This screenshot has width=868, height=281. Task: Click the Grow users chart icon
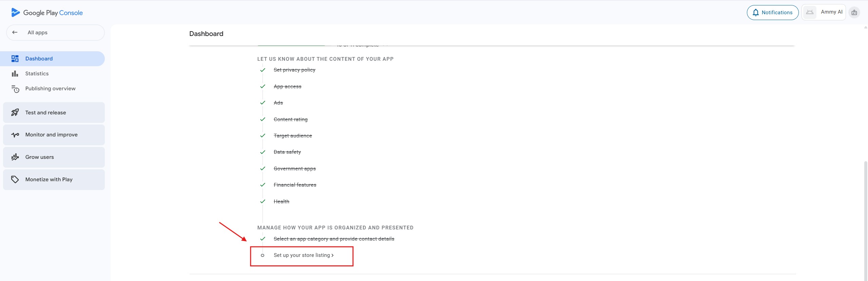point(15,157)
